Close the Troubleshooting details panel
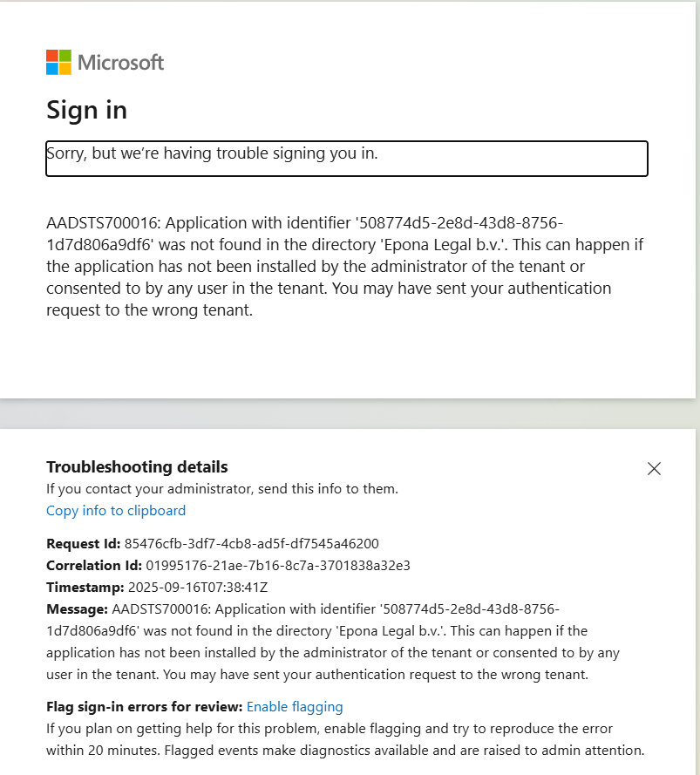 (654, 469)
